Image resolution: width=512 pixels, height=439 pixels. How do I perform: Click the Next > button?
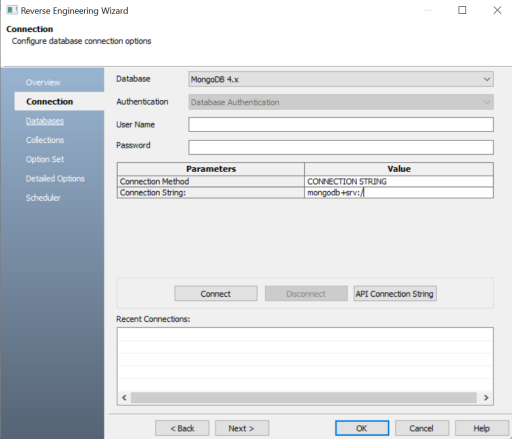click(x=242, y=428)
